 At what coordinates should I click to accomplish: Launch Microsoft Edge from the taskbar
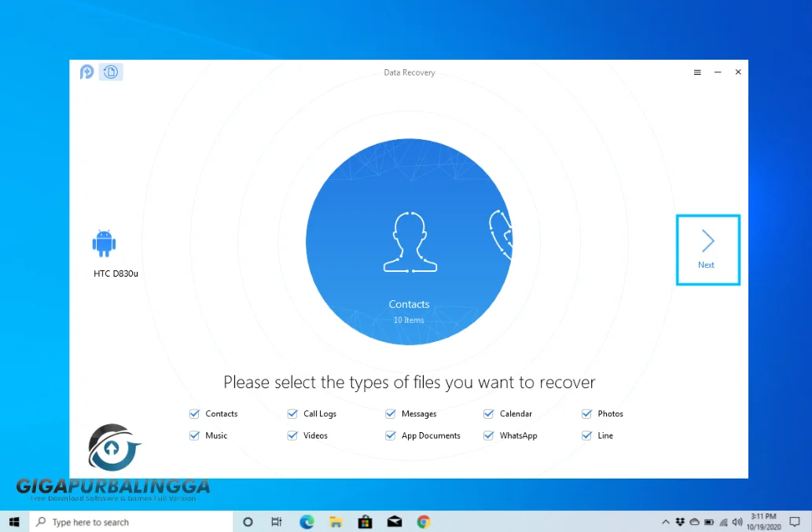click(x=307, y=521)
